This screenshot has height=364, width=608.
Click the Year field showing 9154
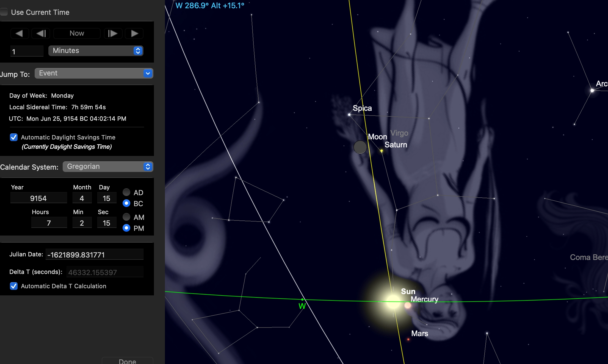[38, 198]
